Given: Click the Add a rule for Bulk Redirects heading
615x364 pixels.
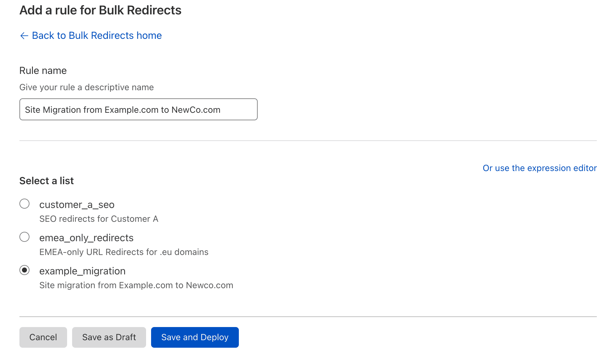Looking at the screenshot, I should [x=101, y=10].
